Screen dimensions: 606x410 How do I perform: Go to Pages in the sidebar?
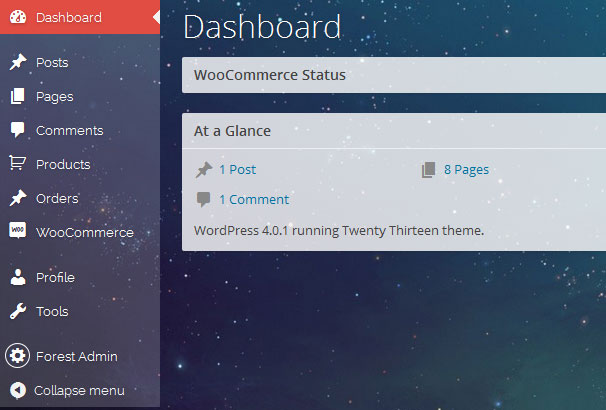click(54, 97)
